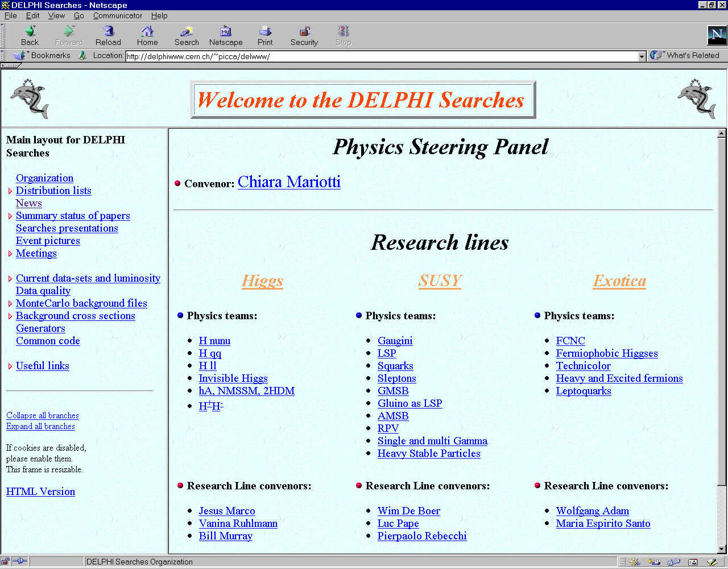Expand the Distribution lists branch arrow
The width and height of the screenshot is (728, 569).
pos(10,191)
